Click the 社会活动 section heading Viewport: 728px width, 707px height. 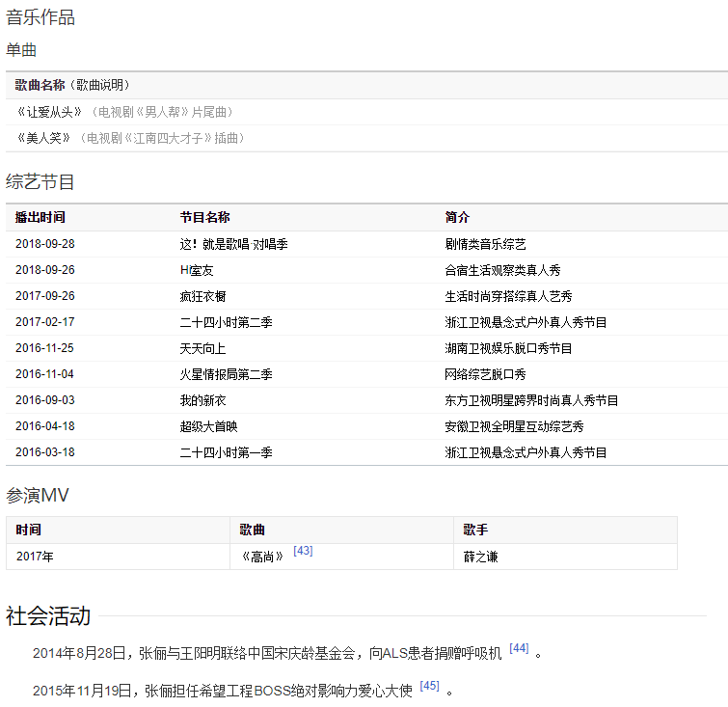[x=48, y=615]
